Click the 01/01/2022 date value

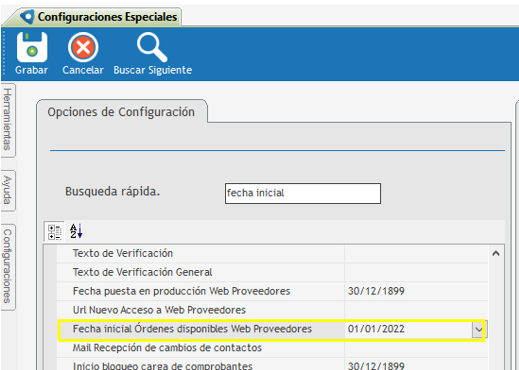click(x=376, y=329)
